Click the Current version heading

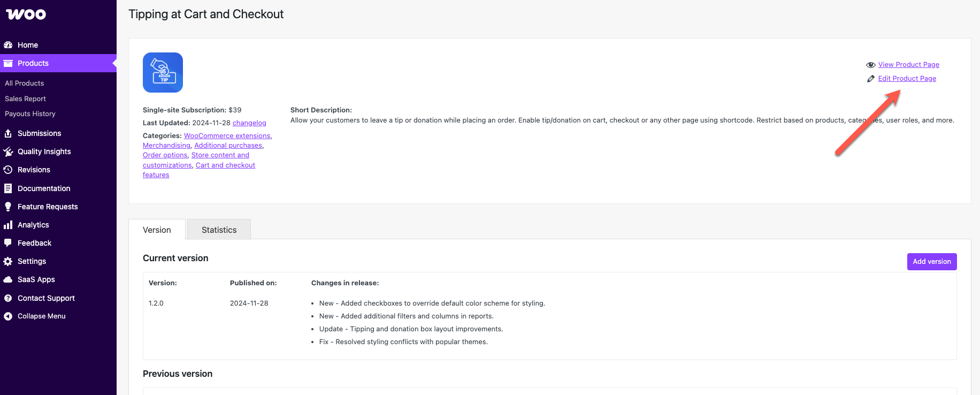coord(175,258)
